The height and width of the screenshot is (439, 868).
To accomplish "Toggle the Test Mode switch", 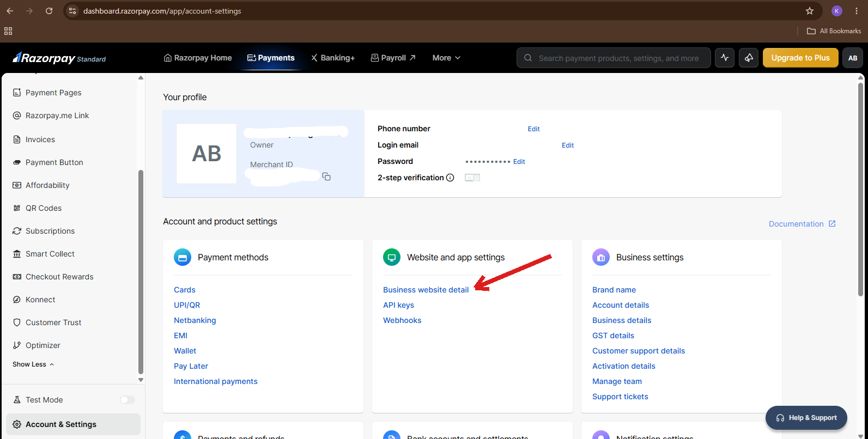I will 128,400.
